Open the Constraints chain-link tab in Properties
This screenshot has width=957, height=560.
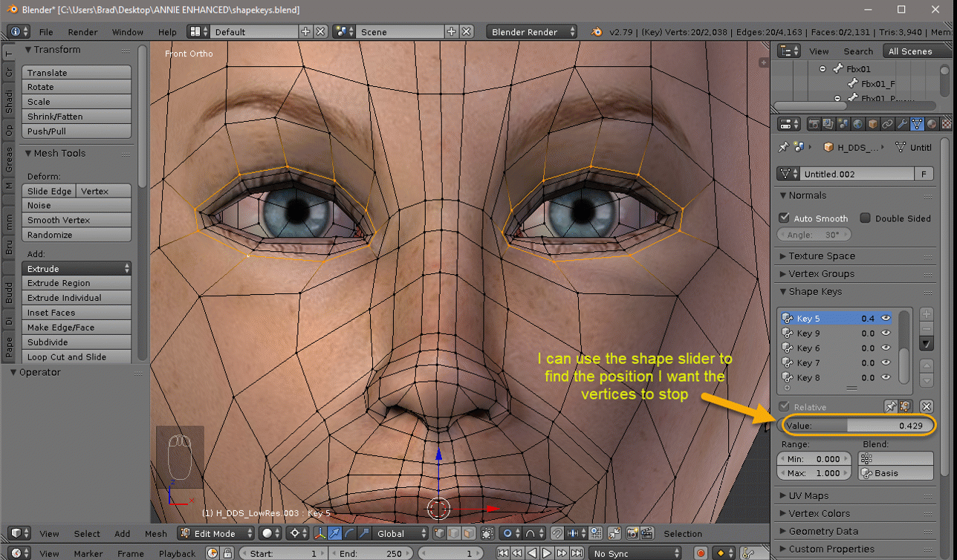tap(887, 124)
